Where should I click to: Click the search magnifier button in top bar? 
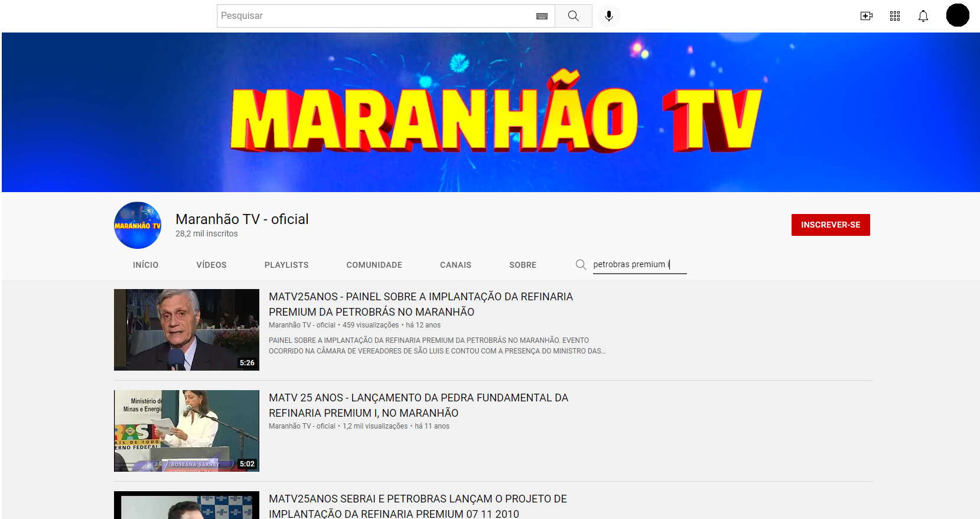pos(573,16)
